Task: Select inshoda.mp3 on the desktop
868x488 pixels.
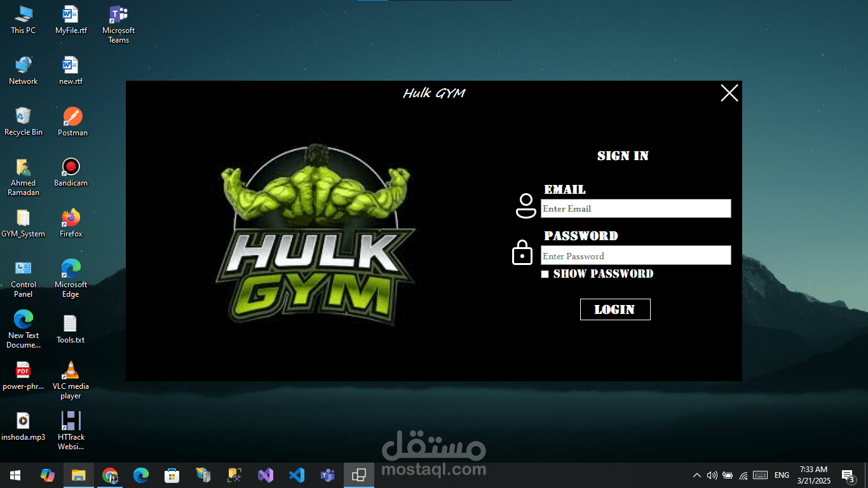Action: coord(24,426)
